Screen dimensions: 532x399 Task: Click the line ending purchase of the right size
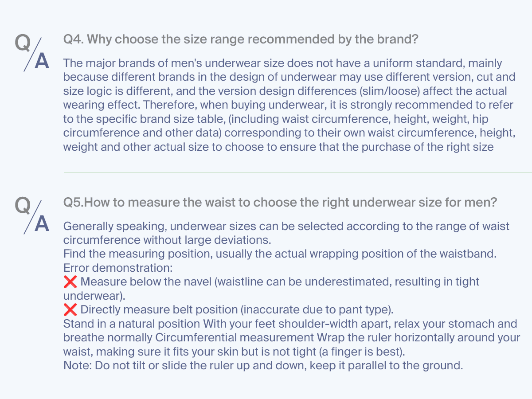coord(278,147)
